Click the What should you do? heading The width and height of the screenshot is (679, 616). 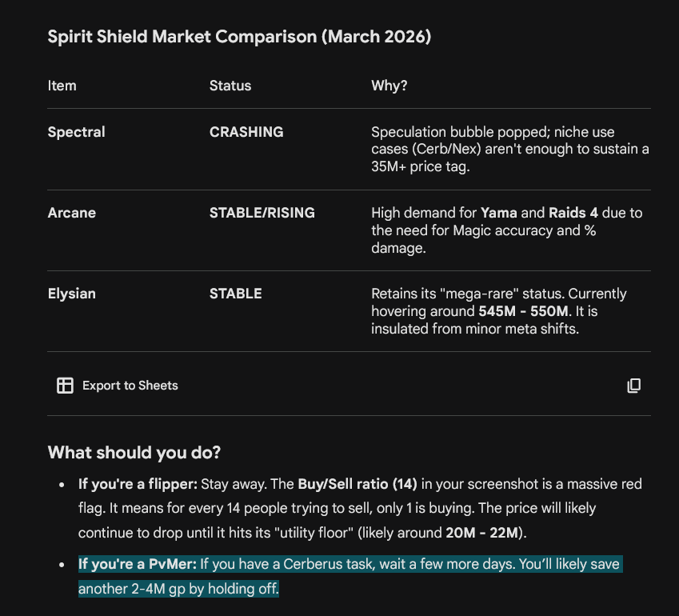pyautogui.click(x=134, y=453)
